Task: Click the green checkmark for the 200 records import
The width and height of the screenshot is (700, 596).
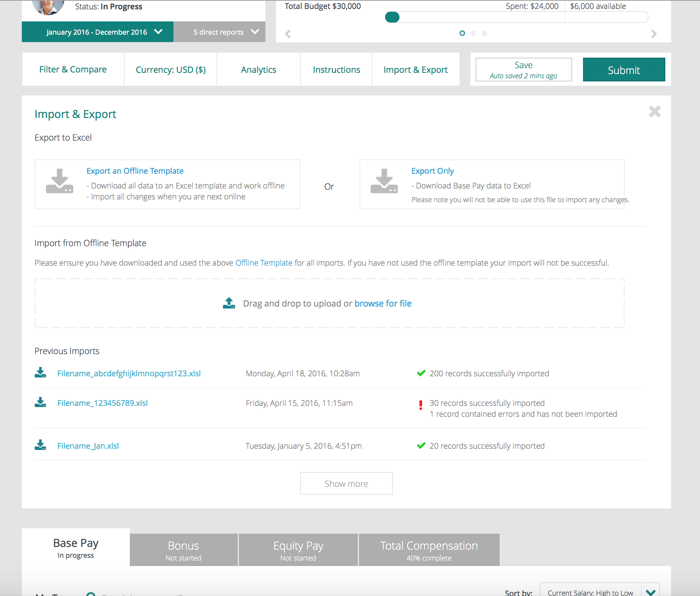Action: (x=421, y=373)
